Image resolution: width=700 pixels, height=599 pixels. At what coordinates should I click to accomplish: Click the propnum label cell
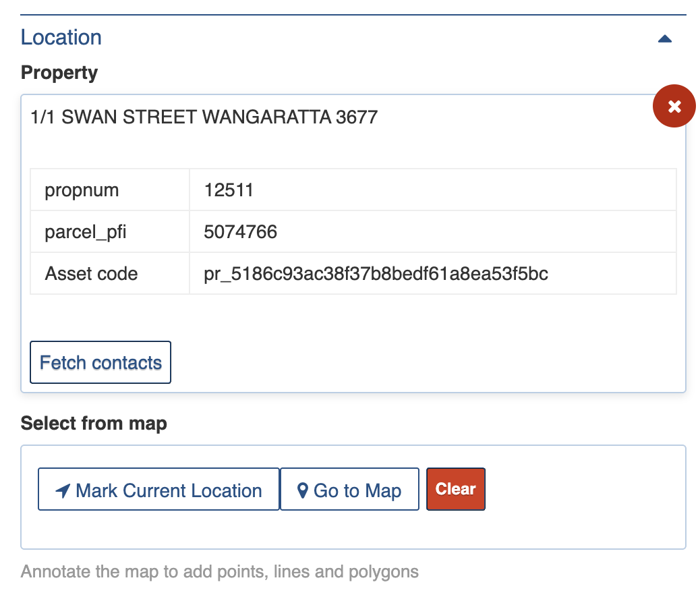82,190
